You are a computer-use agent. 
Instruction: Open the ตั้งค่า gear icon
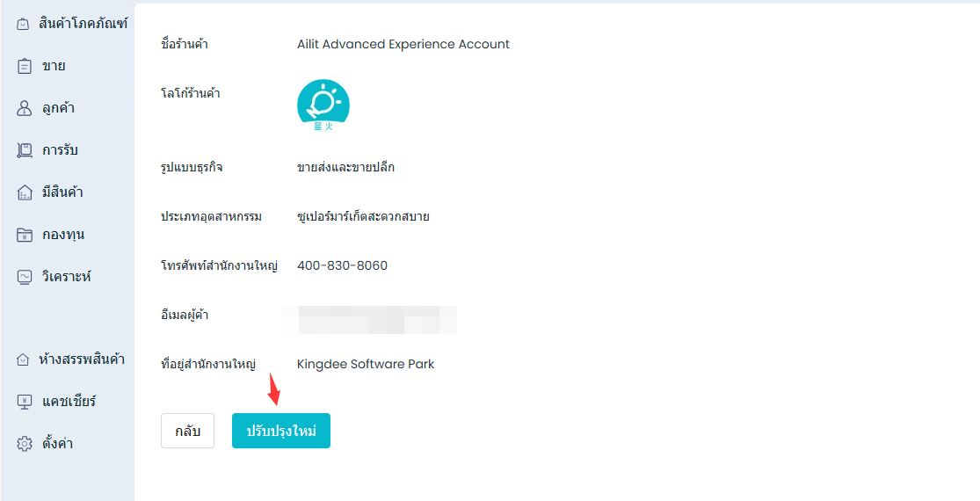coord(25,444)
